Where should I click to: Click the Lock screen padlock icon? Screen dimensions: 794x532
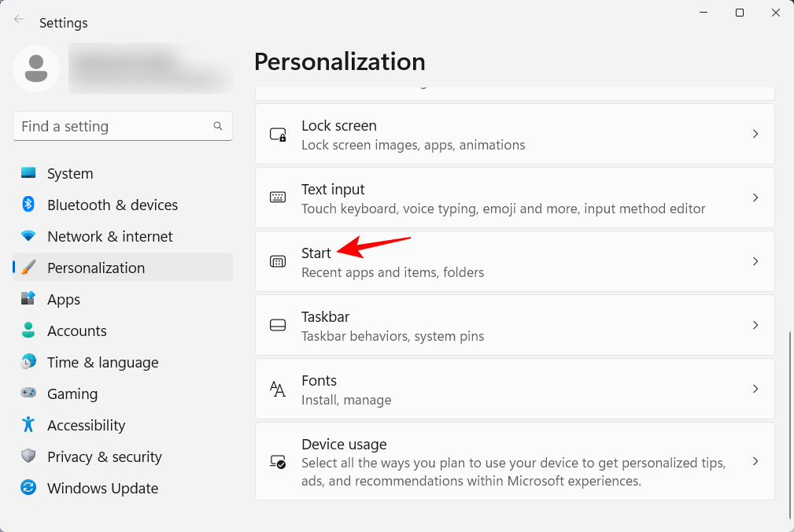tap(277, 134)
